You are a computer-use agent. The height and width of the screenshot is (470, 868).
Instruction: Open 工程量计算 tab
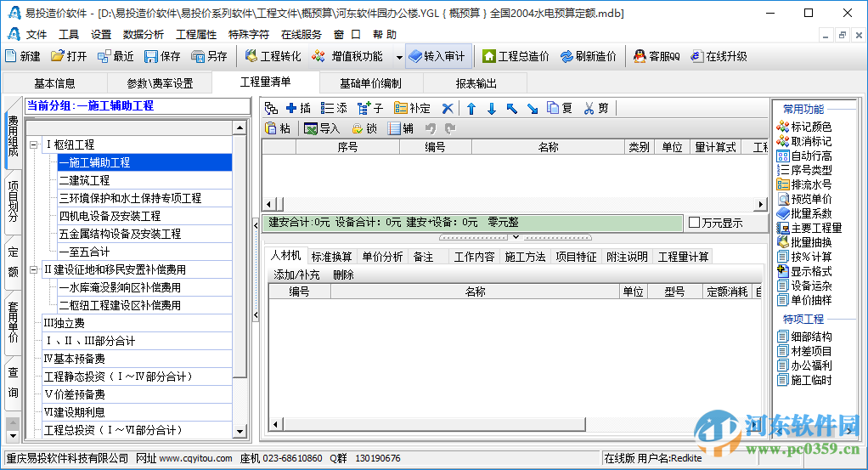[683, 257]
